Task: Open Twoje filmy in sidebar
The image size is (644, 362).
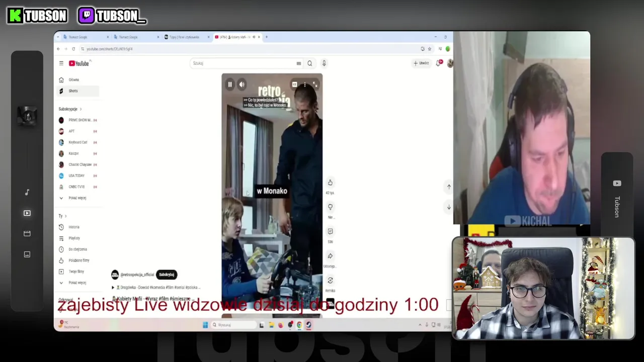Action: click(78, 271)
